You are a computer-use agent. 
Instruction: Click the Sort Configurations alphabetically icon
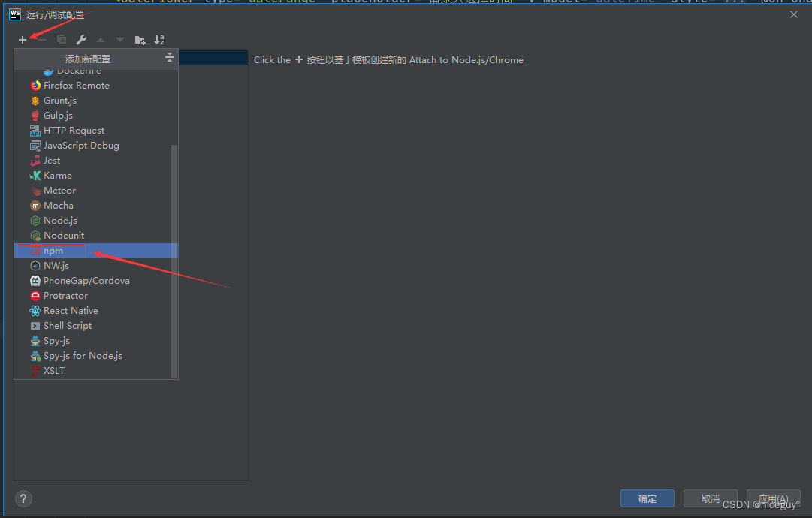(x=159, y=40)
